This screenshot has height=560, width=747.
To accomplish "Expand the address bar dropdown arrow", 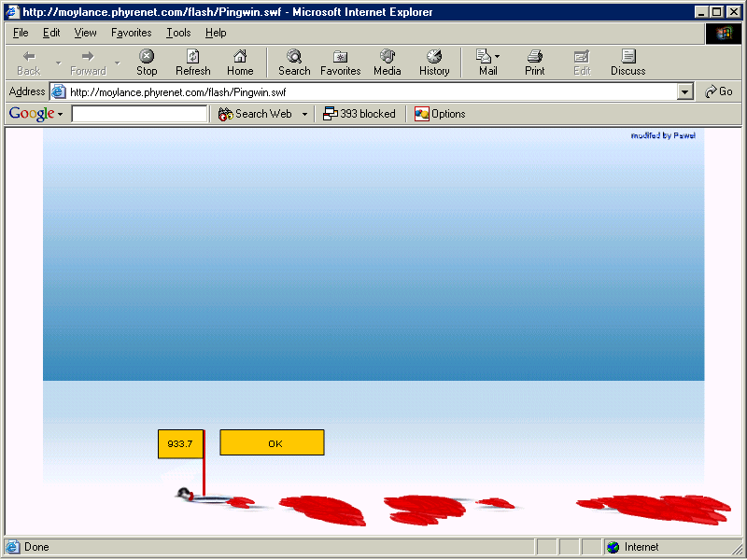I will point(685,92).
